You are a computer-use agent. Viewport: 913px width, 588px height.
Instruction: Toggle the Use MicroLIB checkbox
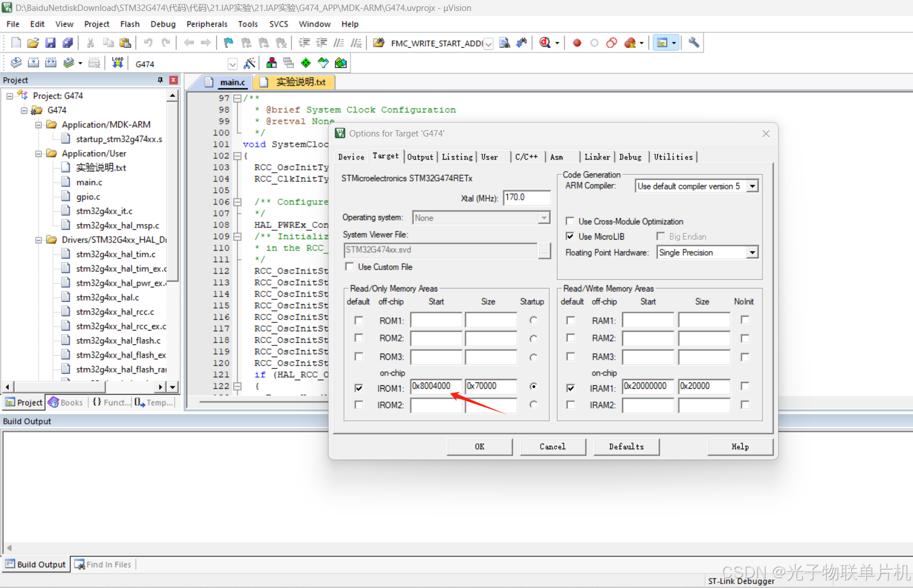[x=570, y=236]
